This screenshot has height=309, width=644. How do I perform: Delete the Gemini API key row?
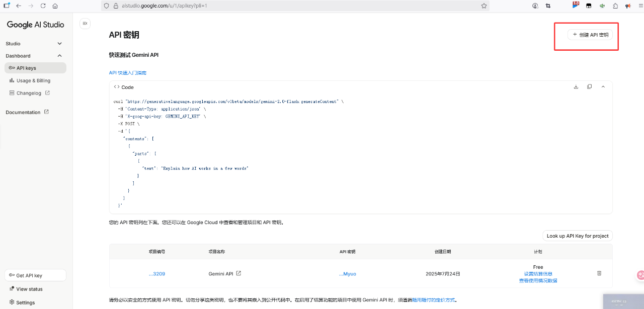[599, 273]
